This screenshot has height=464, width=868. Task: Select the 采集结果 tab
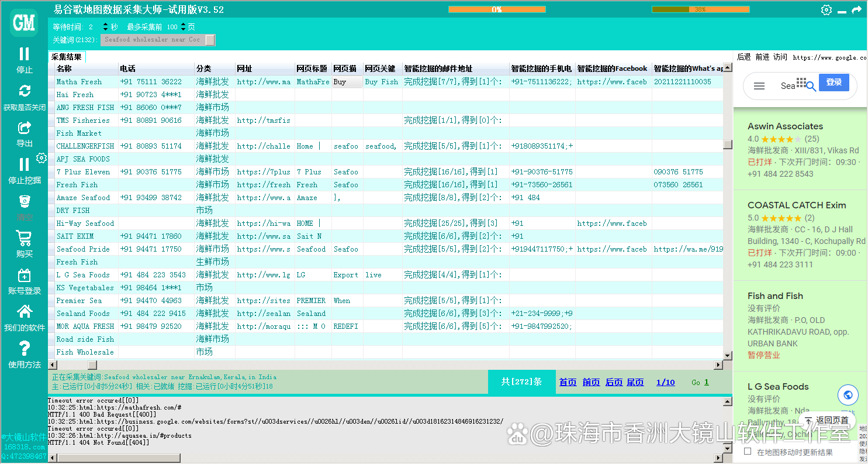pos(67,57)
